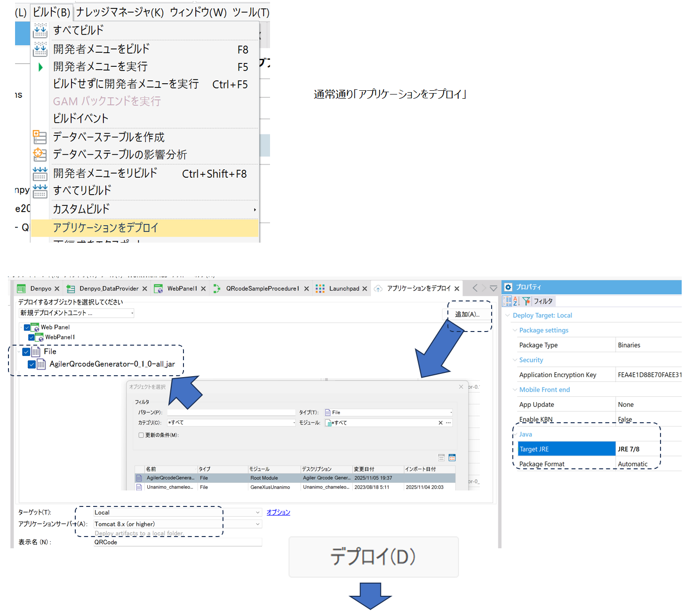Open the オプション link
The image size is (684, 616).
point(278,512)
